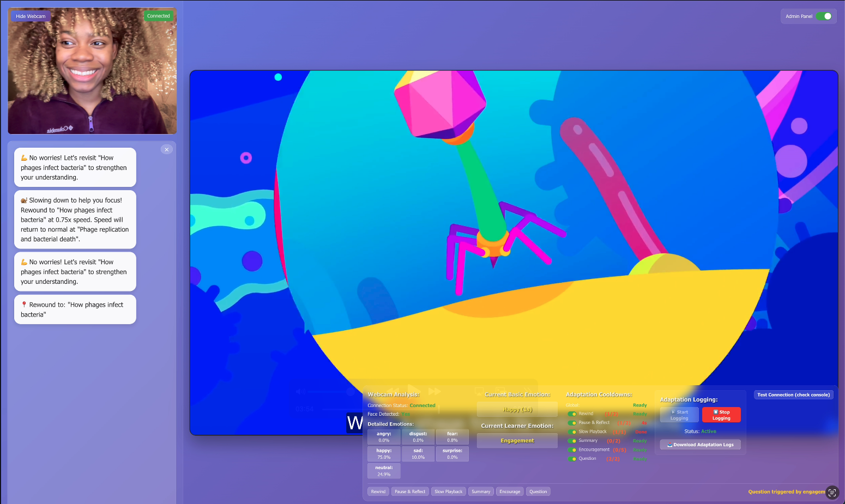Open picture-in-picture mode from the player

[500, 391]
